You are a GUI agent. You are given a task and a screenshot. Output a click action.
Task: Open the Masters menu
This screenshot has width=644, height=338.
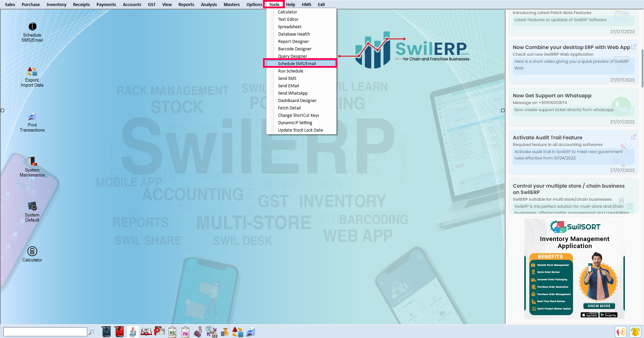[232, 4]
